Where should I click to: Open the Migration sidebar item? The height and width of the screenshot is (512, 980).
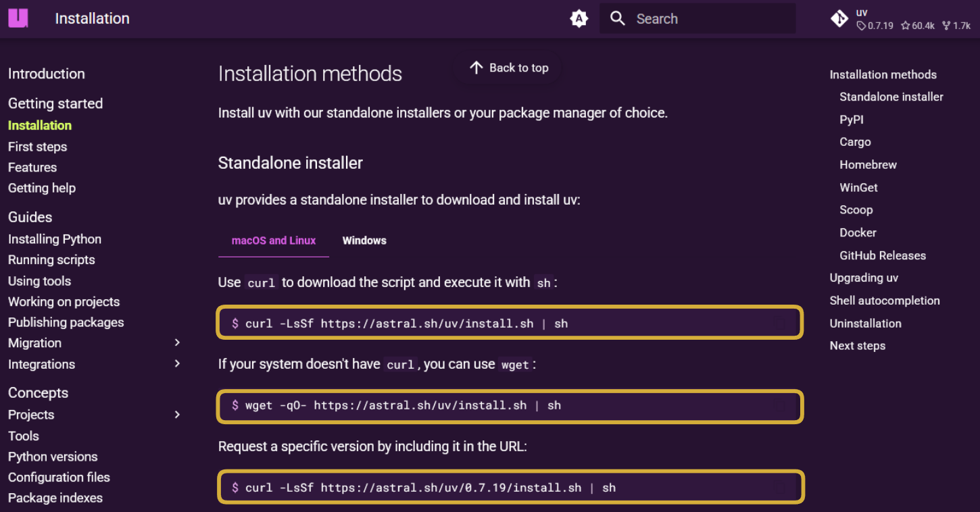34,343
